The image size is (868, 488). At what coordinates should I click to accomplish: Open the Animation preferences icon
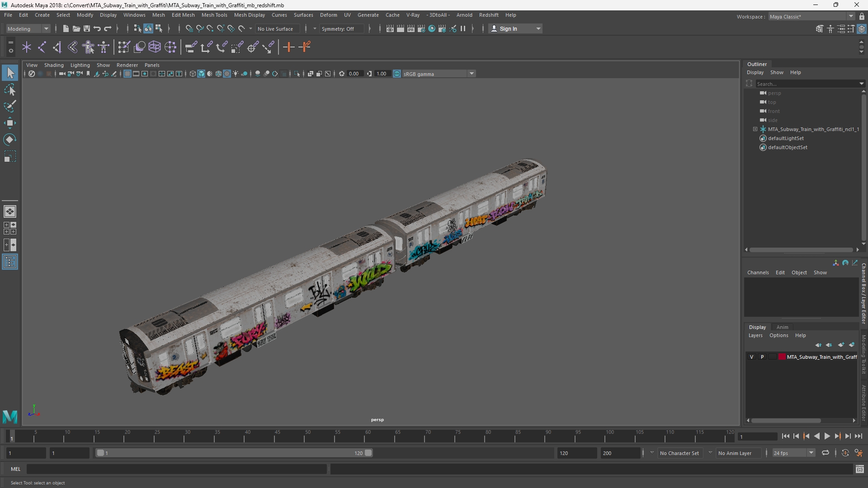859,453
